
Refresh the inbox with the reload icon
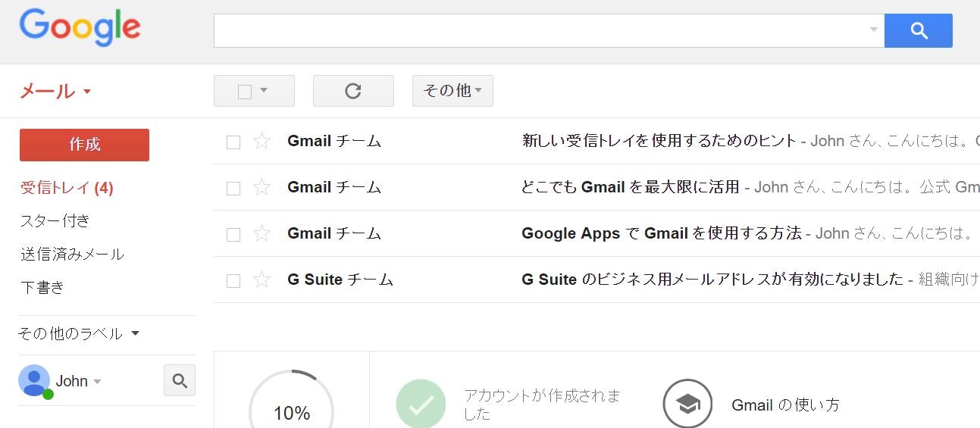353,91
